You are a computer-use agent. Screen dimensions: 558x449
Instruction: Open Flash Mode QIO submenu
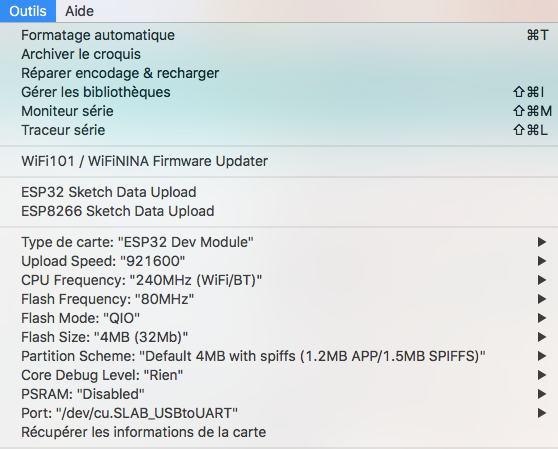[x=279, y=318]
